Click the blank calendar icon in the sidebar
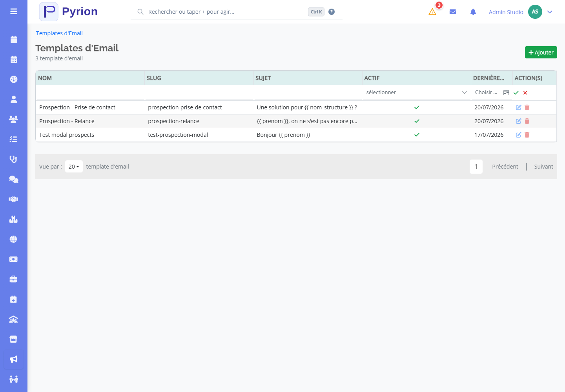565x392 pixels. [14, 39]
